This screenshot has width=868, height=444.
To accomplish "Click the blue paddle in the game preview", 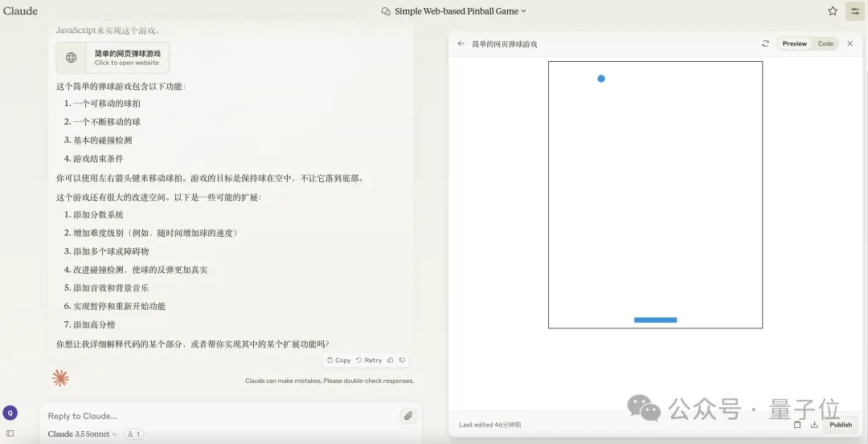I will tap(655, 320).
